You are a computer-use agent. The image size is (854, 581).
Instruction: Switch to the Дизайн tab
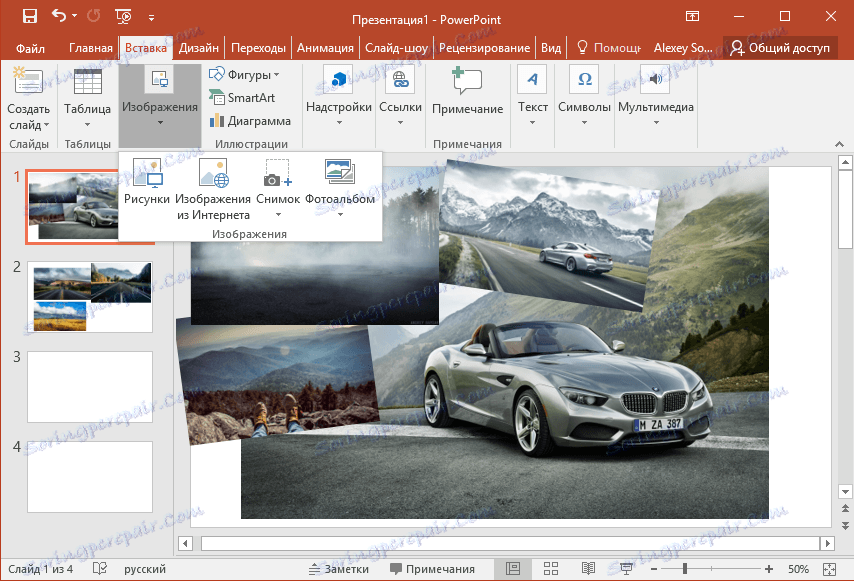click(x=199, y=46)
